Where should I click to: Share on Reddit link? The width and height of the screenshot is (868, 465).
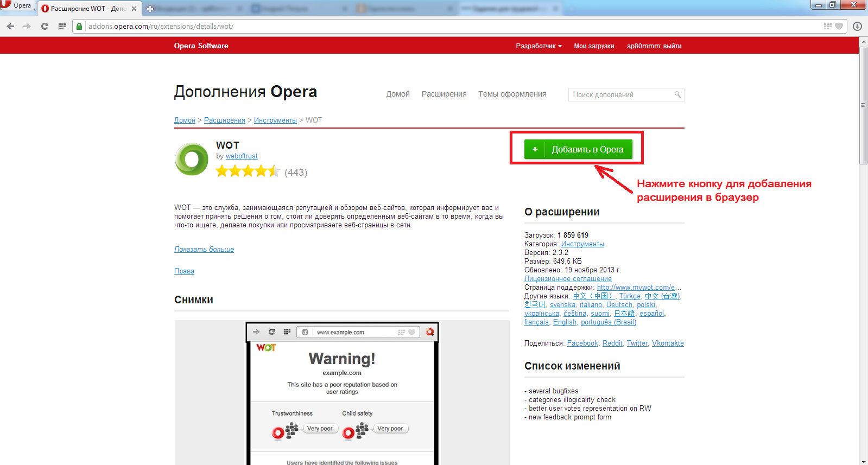pyautogui.click(x=612, y=343)
